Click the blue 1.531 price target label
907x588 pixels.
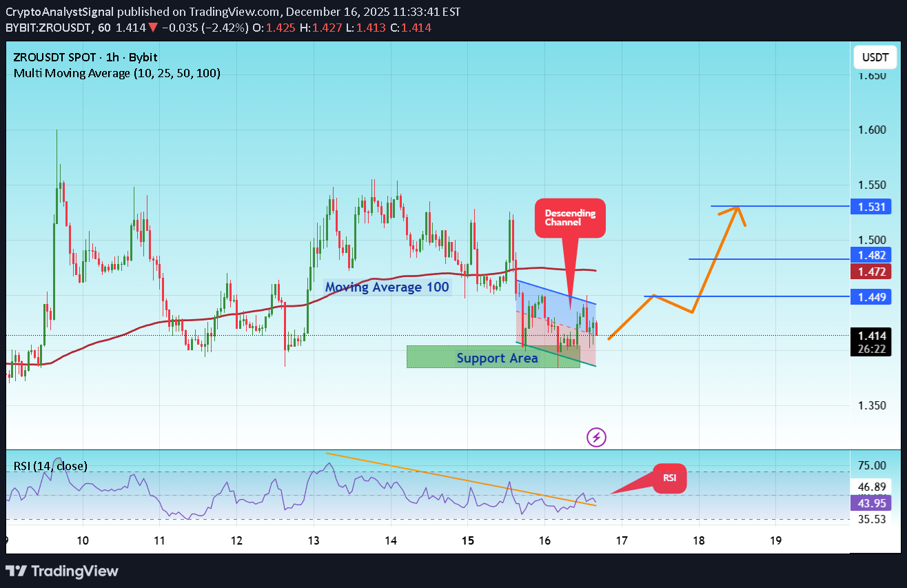tap(870, 206)
